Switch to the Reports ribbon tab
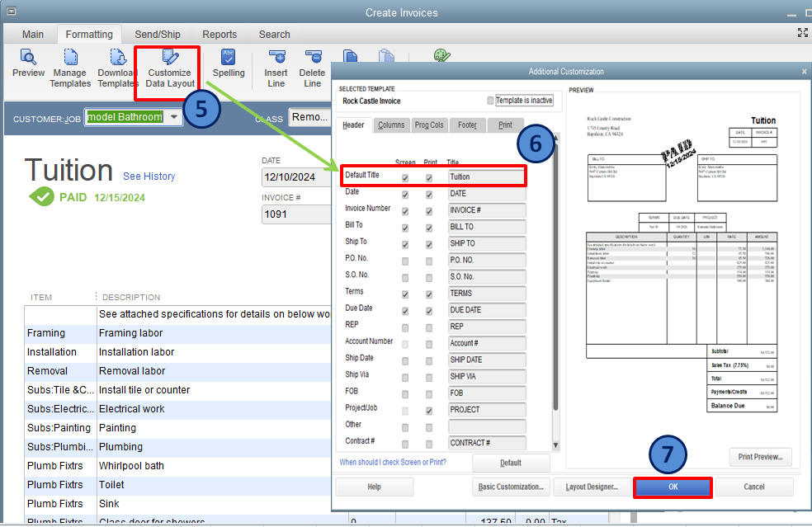Viewport: 812px width, 527px height. [x=220, y=34]
